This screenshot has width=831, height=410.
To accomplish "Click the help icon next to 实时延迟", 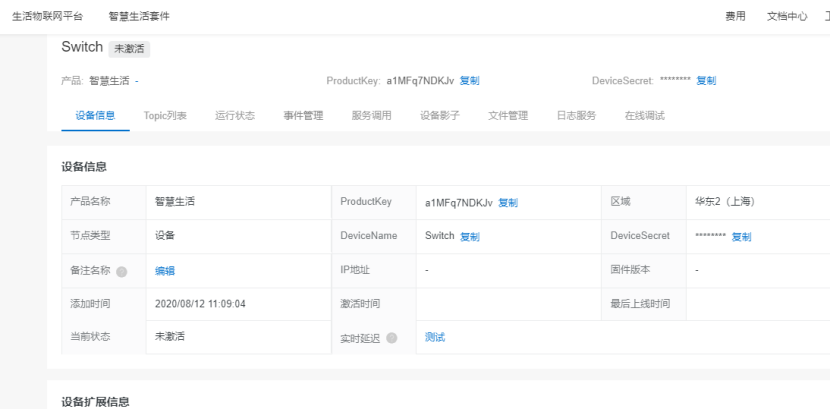I will click(x=392, y=338).
